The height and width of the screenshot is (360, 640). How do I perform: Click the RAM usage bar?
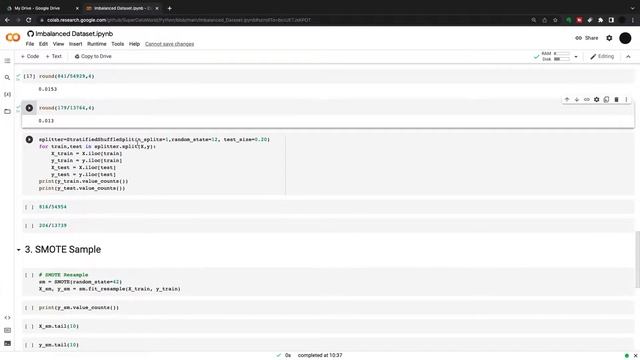pos(561,53)
